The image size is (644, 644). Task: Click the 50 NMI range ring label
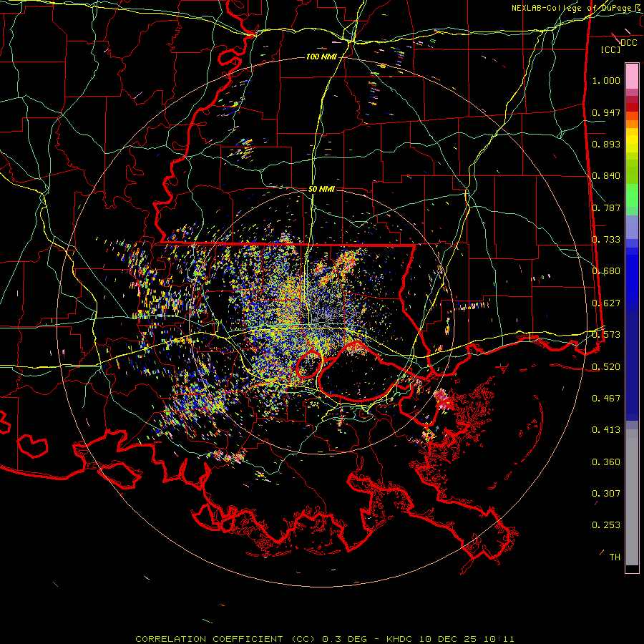pyautogui.click(x=321, y=189)
